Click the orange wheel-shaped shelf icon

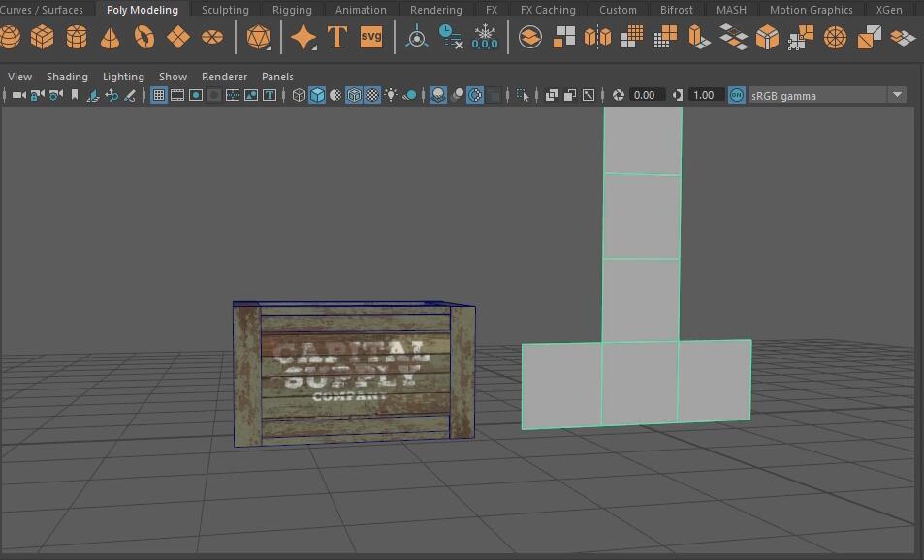click(x=835, y=37)
